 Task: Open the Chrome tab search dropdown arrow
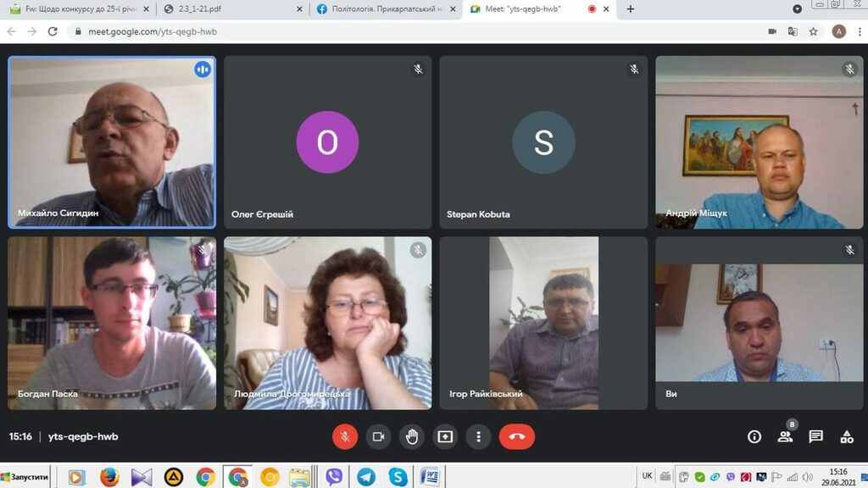(x=797, y=9)
